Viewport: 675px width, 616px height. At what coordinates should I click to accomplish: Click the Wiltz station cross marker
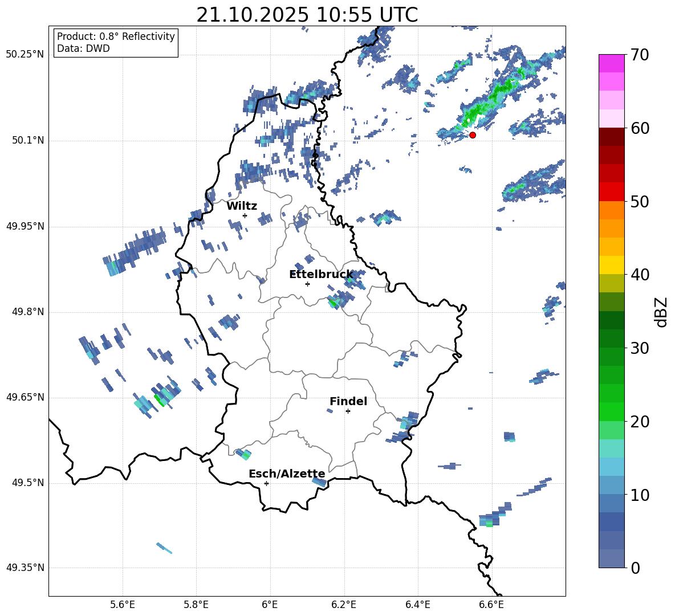tap(245, 215)
